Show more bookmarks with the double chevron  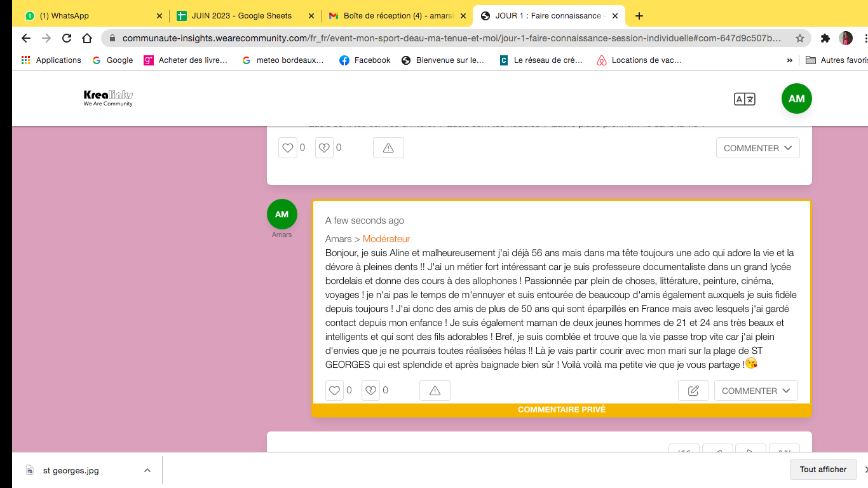click(790, 60)
